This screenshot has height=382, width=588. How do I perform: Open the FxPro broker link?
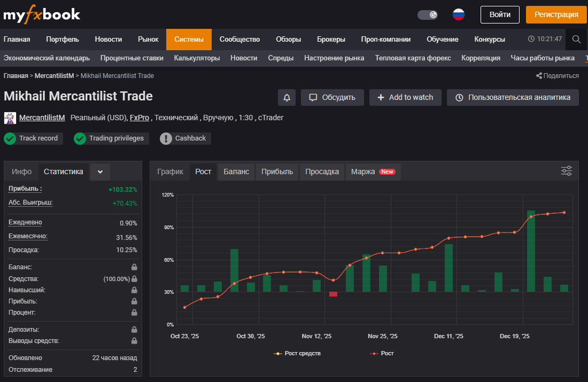(139, 118)
